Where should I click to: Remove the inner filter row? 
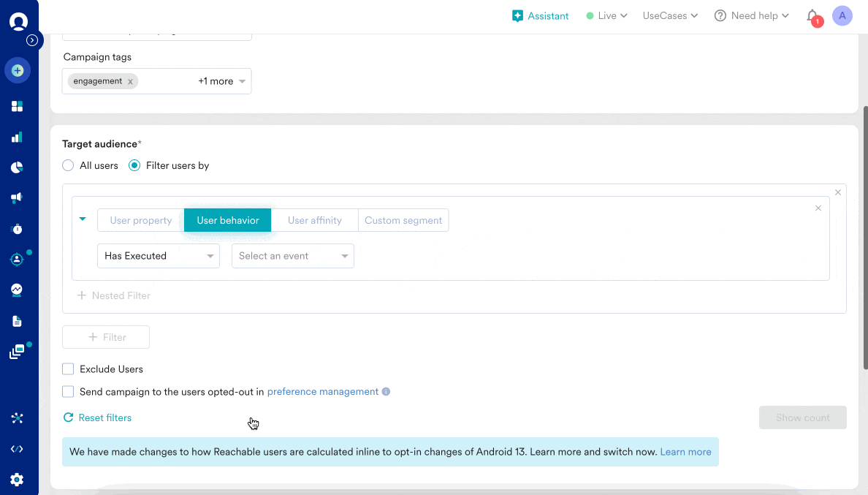[x=818, y=208]
